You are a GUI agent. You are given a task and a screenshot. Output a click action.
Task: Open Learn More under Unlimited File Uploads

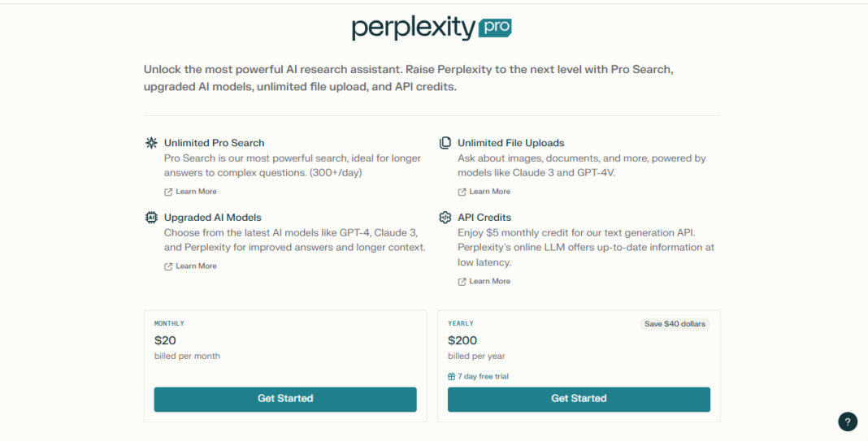click(x=490, y=192)
